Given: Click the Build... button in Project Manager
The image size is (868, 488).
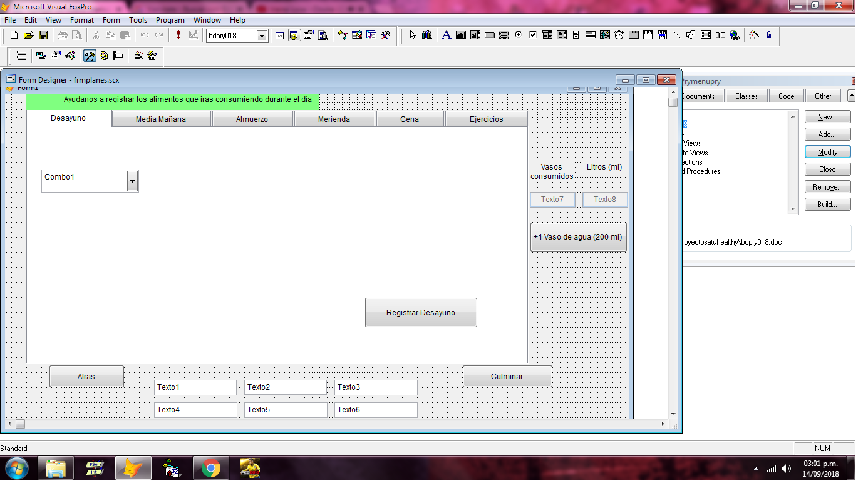Looking at the screenshot, I should [828, 205].
